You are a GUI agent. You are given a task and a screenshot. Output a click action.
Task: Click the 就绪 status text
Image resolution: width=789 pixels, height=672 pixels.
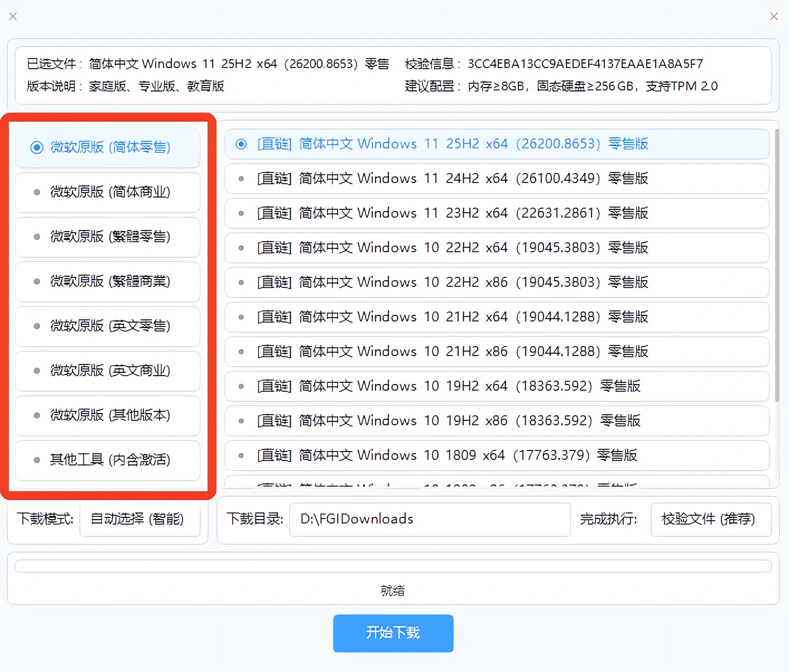click(393, 591)
